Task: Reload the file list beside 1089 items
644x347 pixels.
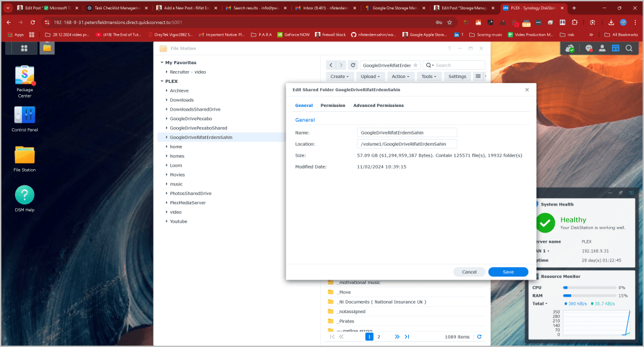Action: point(479,337)
